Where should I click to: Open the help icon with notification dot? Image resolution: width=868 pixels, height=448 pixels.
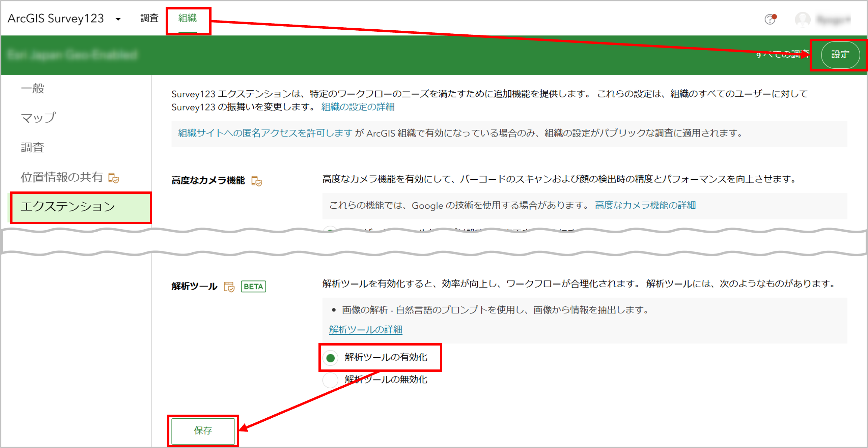tap(770, 19)
